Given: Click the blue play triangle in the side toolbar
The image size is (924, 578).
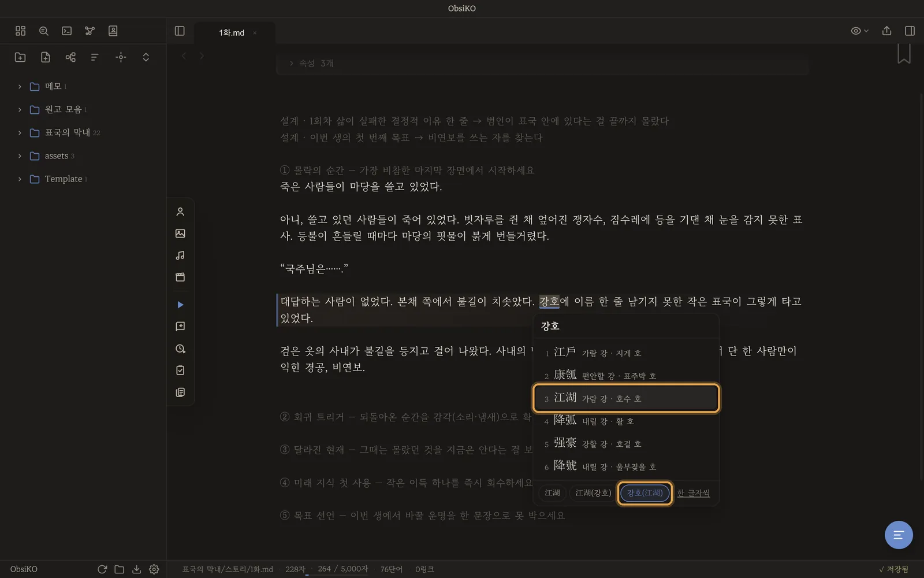Looking at the screenshot, I should point(180,305).
